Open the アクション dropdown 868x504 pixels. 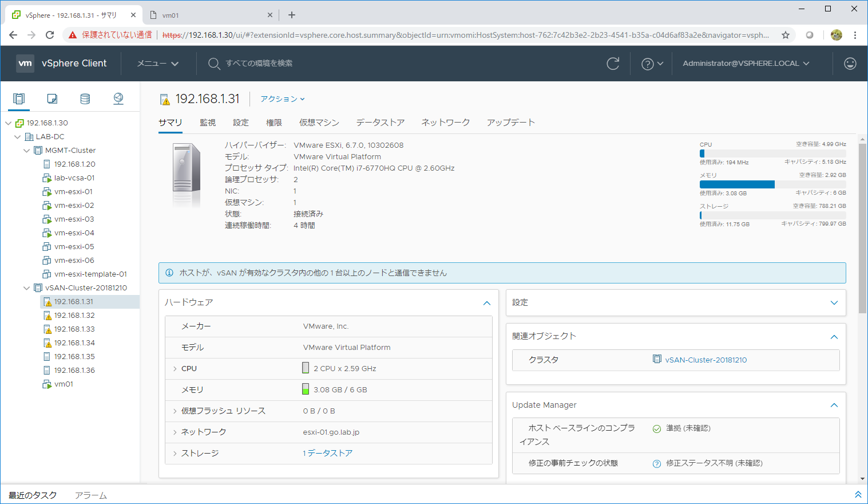(283, 99)
